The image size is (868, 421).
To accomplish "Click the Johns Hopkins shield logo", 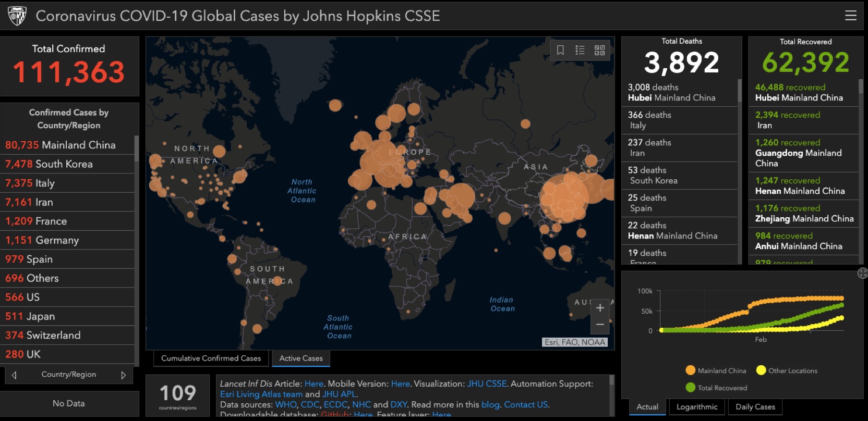I will [x=17, y=16].
